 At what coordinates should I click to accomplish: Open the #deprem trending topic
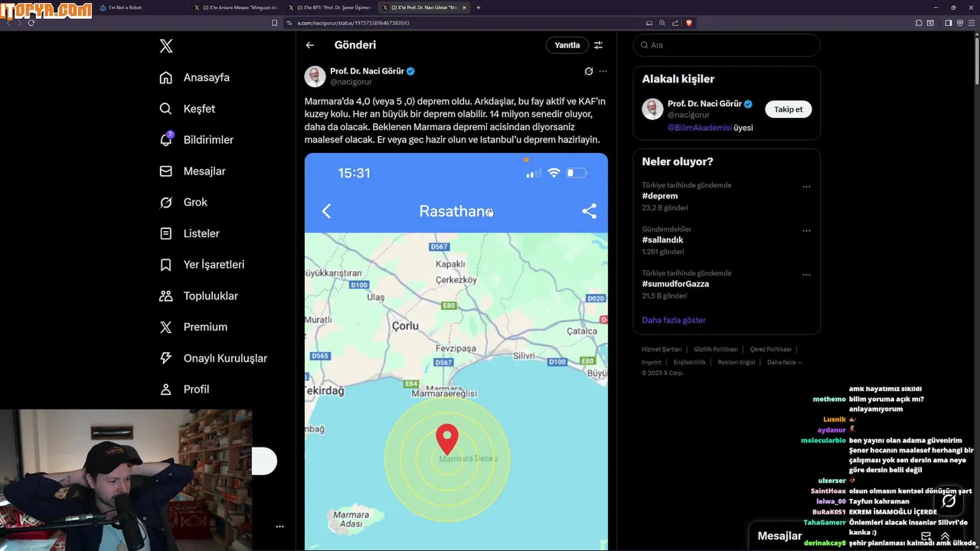tap(660, 196)
